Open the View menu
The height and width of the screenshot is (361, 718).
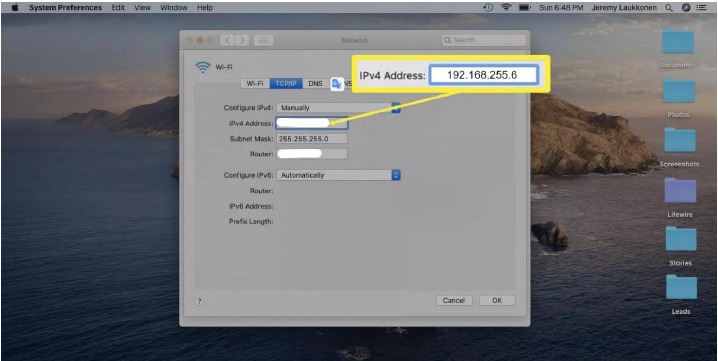(x=143, y=8)
